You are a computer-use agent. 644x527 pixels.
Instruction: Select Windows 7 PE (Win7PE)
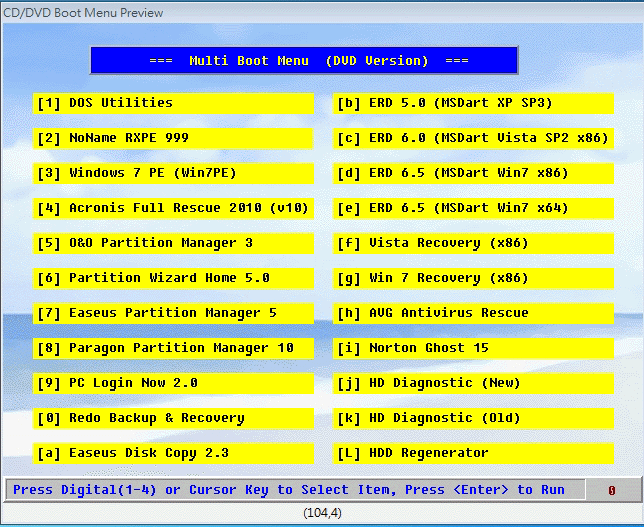[173, 173]
